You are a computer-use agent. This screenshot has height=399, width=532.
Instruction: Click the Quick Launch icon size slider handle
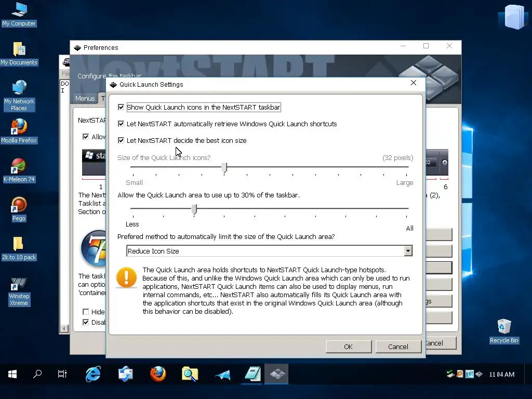[x=224, y=168]
